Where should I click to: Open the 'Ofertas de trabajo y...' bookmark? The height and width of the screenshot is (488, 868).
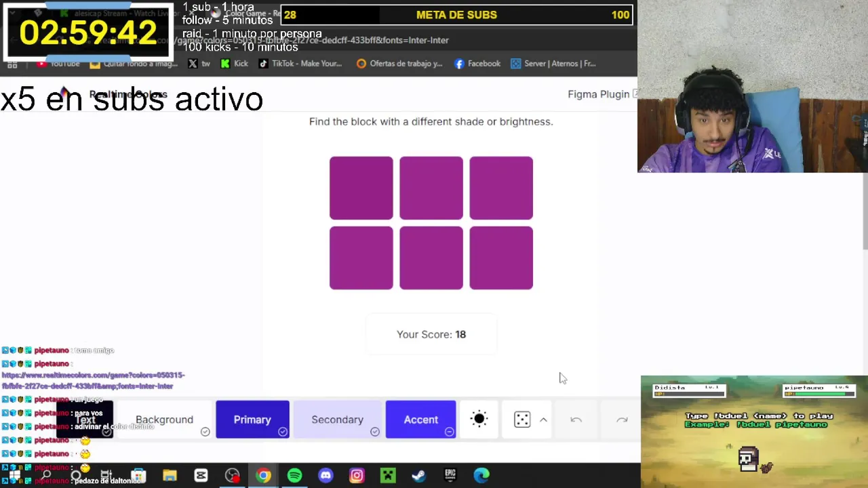(399, 64)
